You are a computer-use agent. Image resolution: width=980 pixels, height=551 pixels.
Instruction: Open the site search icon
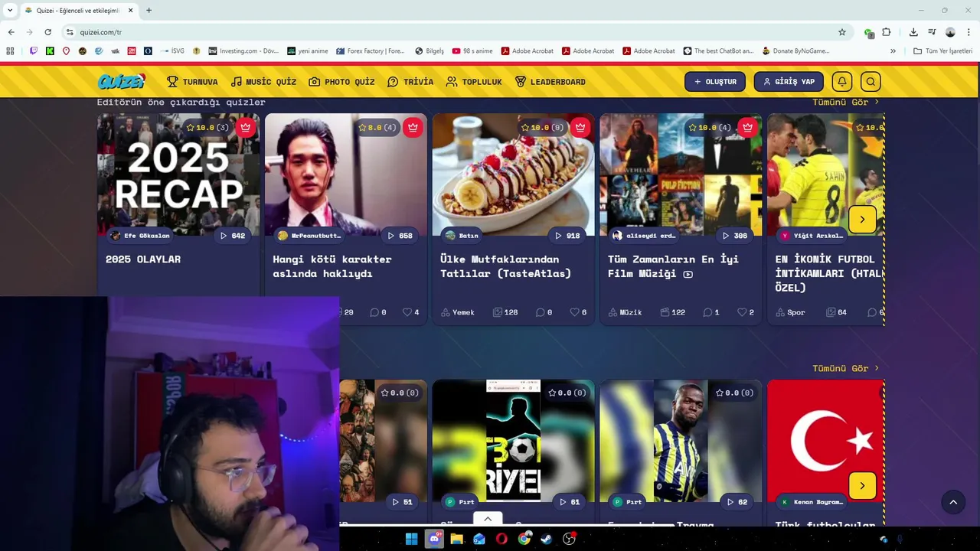coord(870,82)
